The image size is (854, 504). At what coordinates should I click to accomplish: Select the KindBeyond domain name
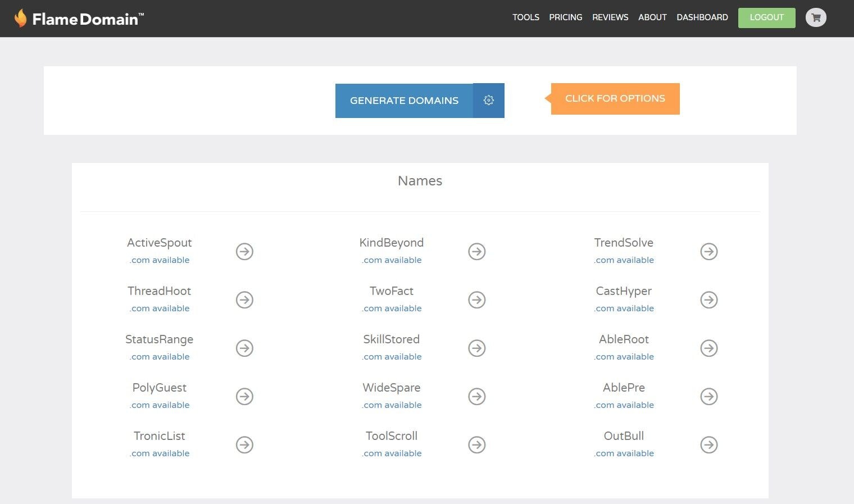point(392,243)
